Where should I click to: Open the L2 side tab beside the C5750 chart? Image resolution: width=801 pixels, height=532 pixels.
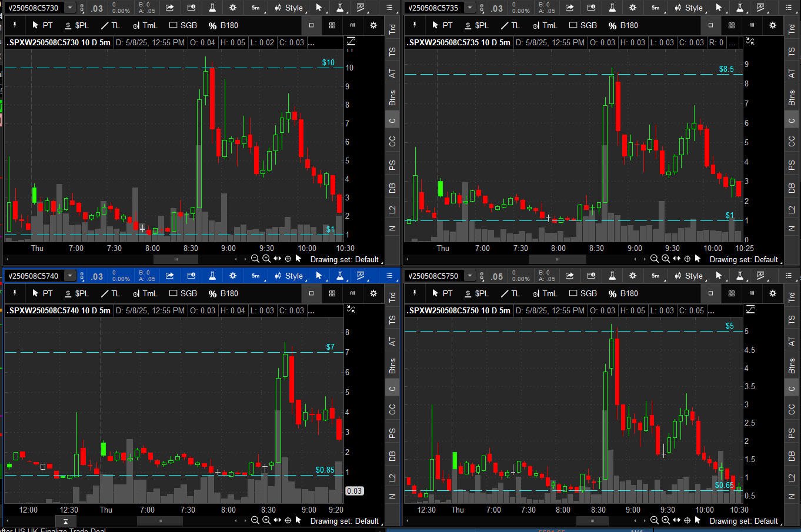792,478
